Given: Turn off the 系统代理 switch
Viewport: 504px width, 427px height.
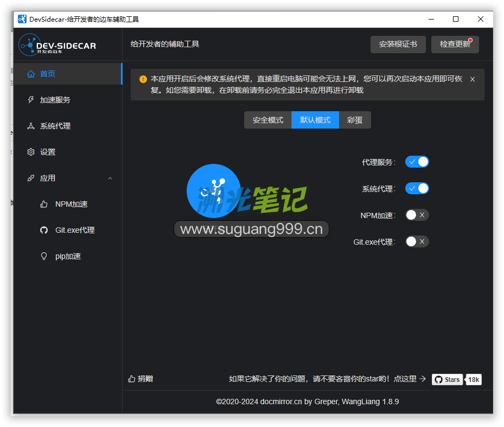Looking at the screenshot, I should point(417,188).
